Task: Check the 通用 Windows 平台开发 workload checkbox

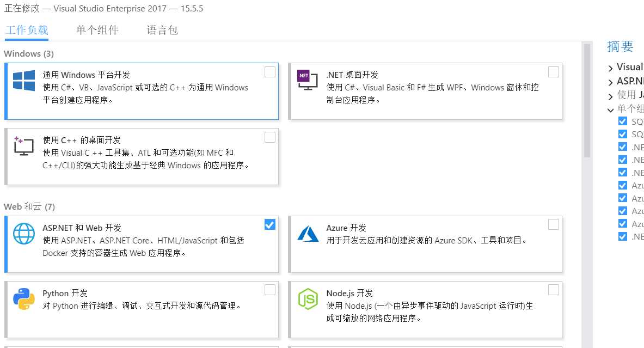Action: 270,72
